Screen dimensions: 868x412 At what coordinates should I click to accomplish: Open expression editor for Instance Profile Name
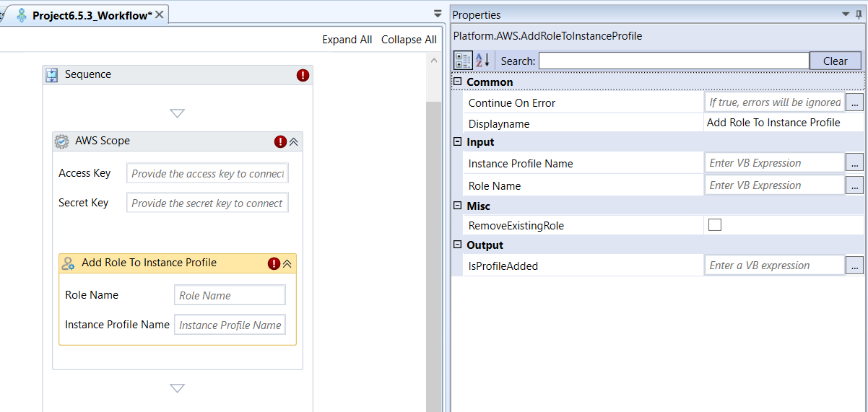pyautogui.click(x=854, y=163)
